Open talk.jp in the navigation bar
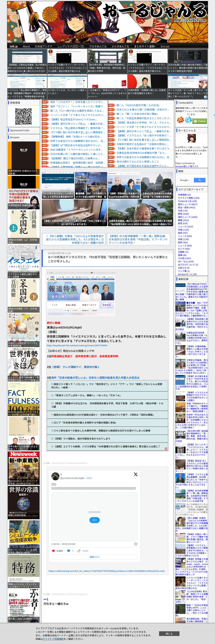The image size is (215, 644). coord(14,46)
